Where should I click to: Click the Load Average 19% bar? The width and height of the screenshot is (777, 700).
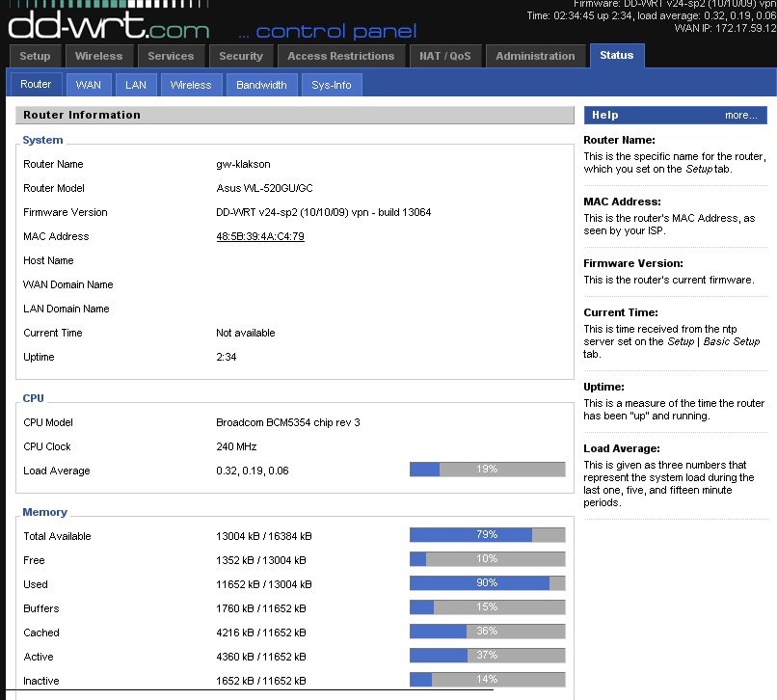(x=487, y=469)
